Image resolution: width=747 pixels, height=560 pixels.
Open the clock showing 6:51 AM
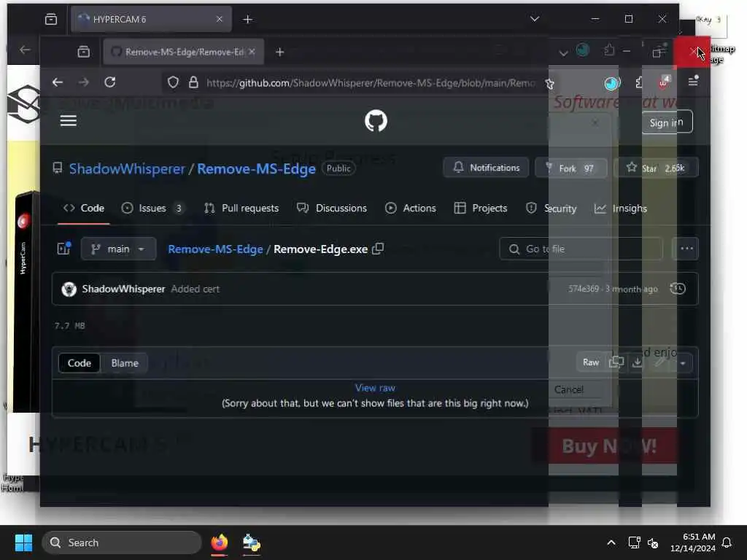(693, 542)
